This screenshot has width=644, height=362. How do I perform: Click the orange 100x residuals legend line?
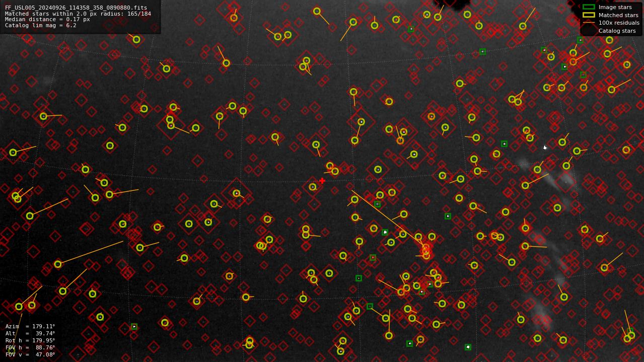[x=589, y=23]
